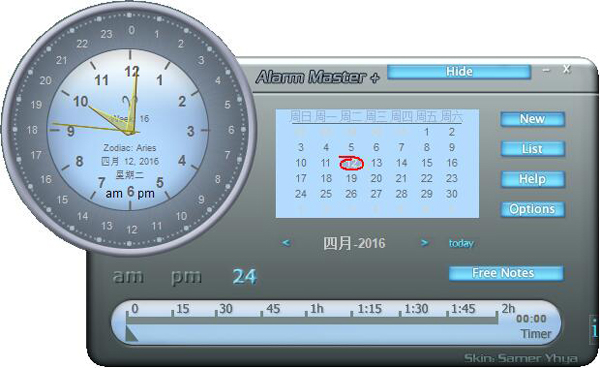This screenshot has width=600, height=368.
Task: Select calendar day 26
Action: click(x=351, y=194)
